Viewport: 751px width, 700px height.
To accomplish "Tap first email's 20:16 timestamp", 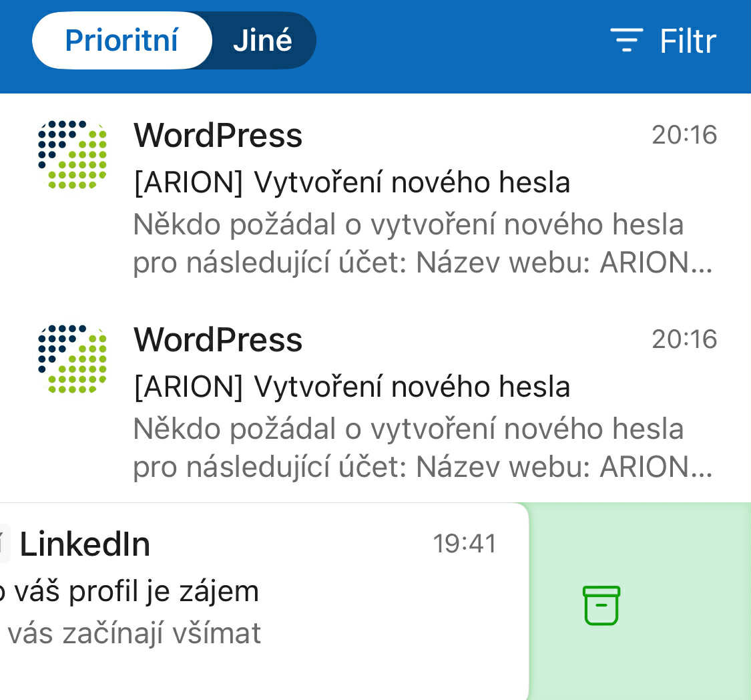I will pyautogui.click(x=684, y=136).
